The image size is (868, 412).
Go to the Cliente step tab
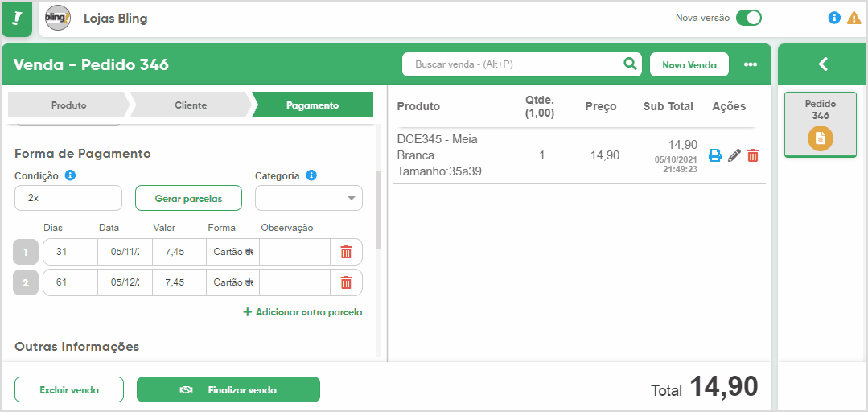[191, 105]
